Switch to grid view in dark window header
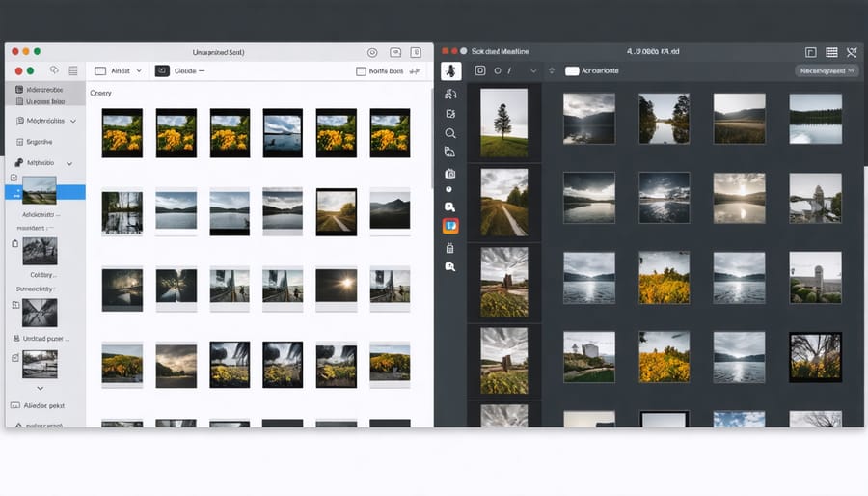The width and height of the screenshot is (868, 496). pos(830,52)
